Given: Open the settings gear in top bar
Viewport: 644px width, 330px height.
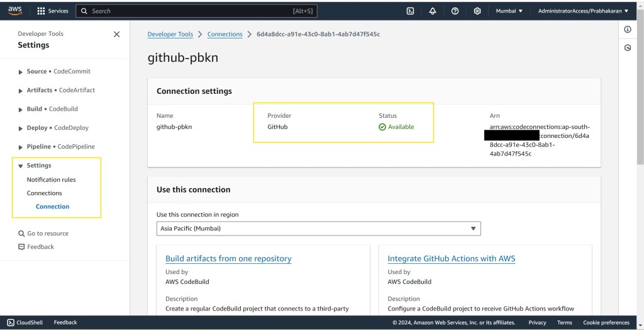Looking at the screenshot, I should (477, 11).
